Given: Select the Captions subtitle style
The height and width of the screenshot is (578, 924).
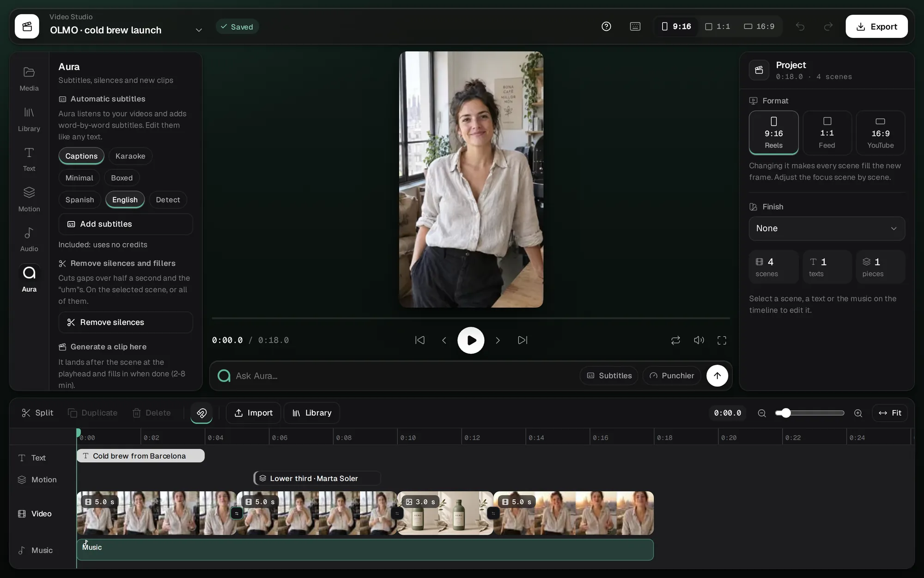Looking at the screenshot, I should click(x=81, y=156).
